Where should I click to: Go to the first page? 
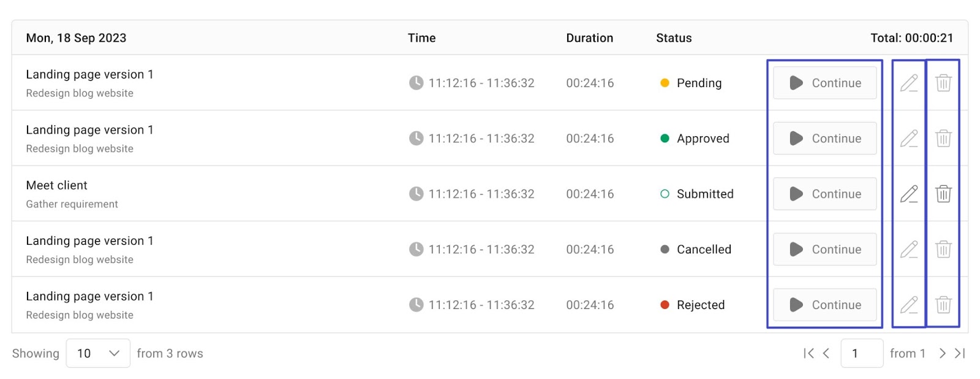click(809, 353)
